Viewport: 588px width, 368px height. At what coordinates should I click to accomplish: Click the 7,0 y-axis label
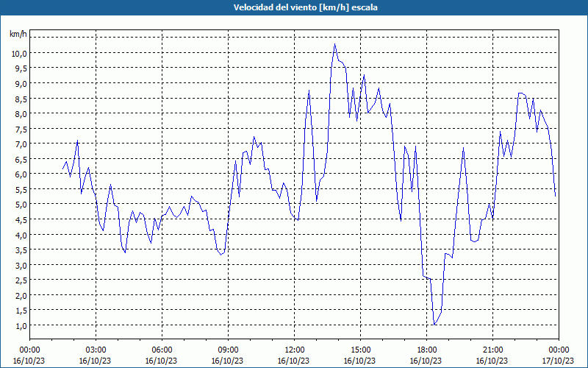pos(21,144)
